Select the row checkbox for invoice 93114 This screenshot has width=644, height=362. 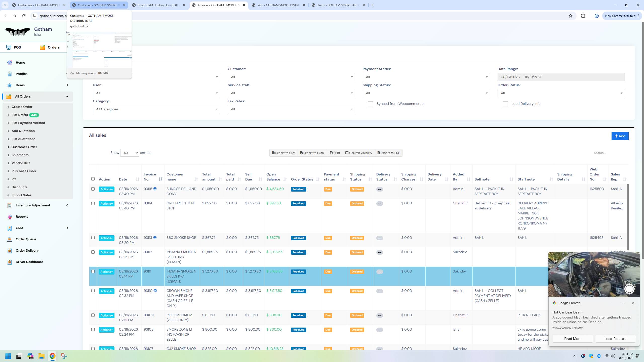point(93,203)
